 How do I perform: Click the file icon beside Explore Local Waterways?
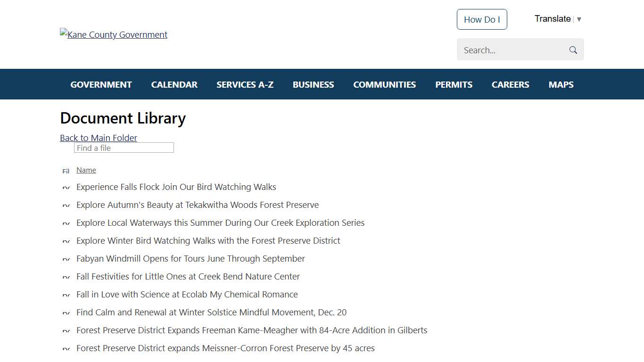click(66, 223)
